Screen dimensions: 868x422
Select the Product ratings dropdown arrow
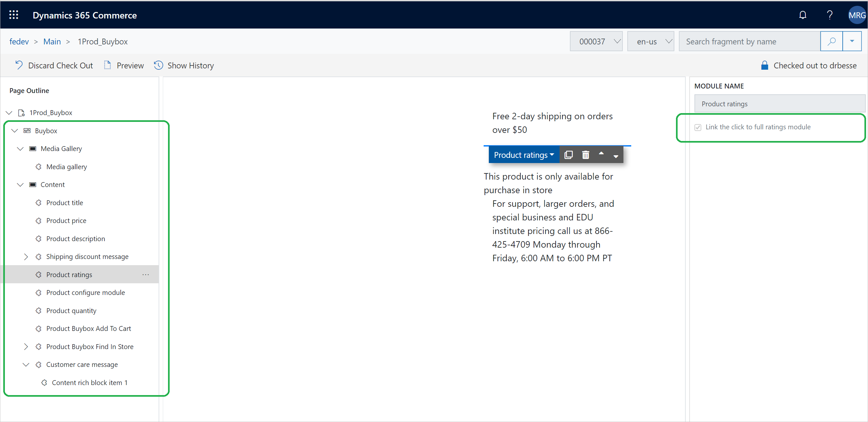point(552,155)
